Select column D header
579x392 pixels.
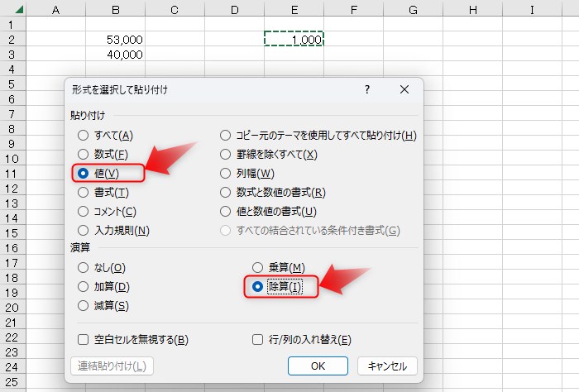click(x=234, y=9)
